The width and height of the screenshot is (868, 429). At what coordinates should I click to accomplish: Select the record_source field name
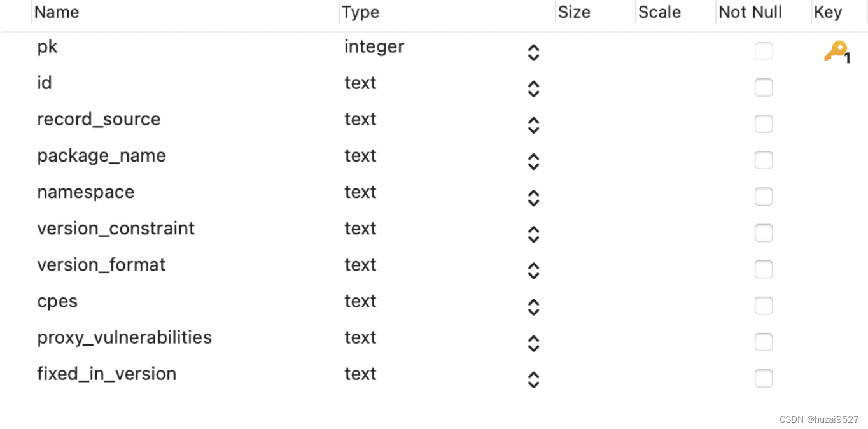99,120
